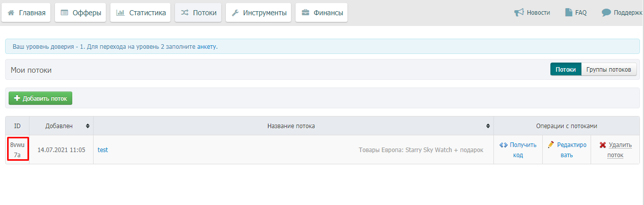Click the red X delete icon
The image size is (644, 205).
[x=602, y=145]
